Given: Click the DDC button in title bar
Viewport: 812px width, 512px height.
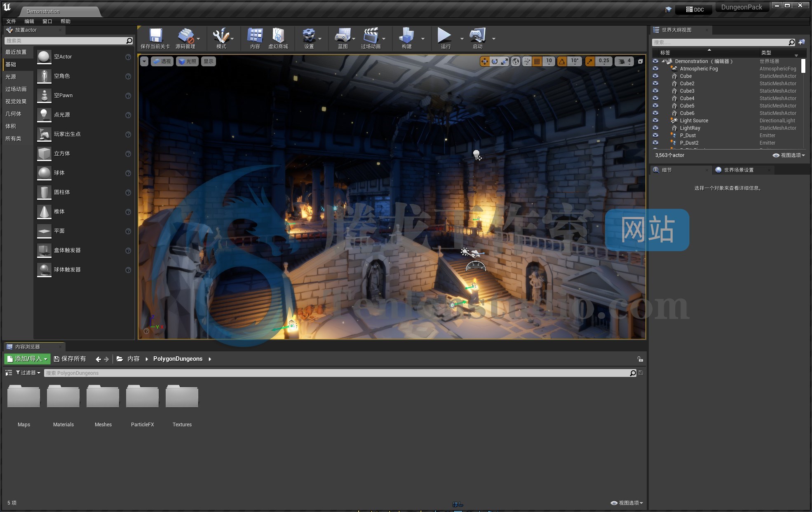Looking at the screenshot, I should click(x=695, y=9).
